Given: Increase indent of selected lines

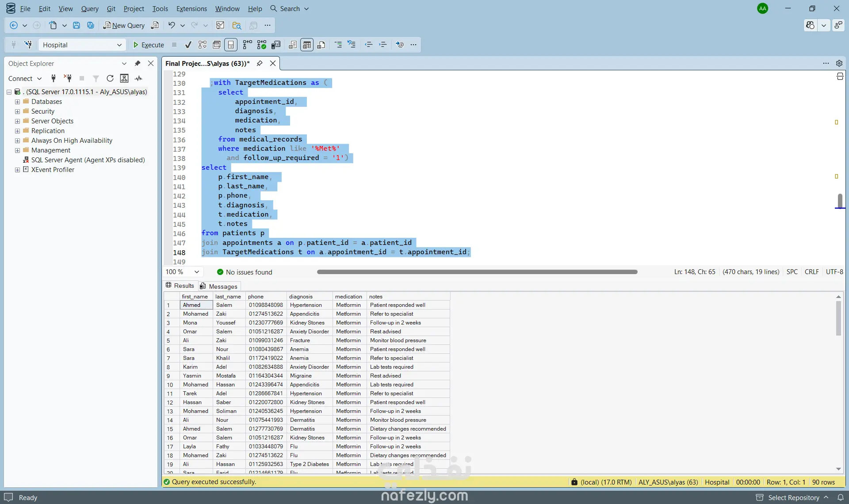Looking at the screenshot, I should click(x=383, y=45).
